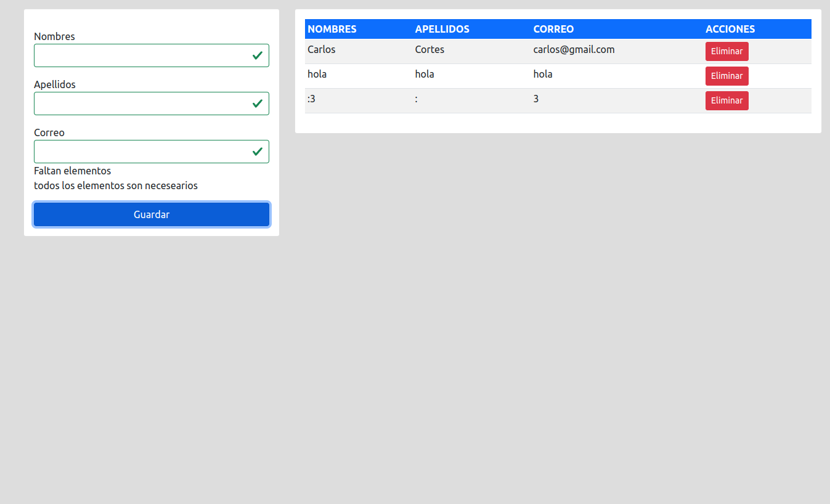
Task: Focus the Nombres text input
Action: 142,55
